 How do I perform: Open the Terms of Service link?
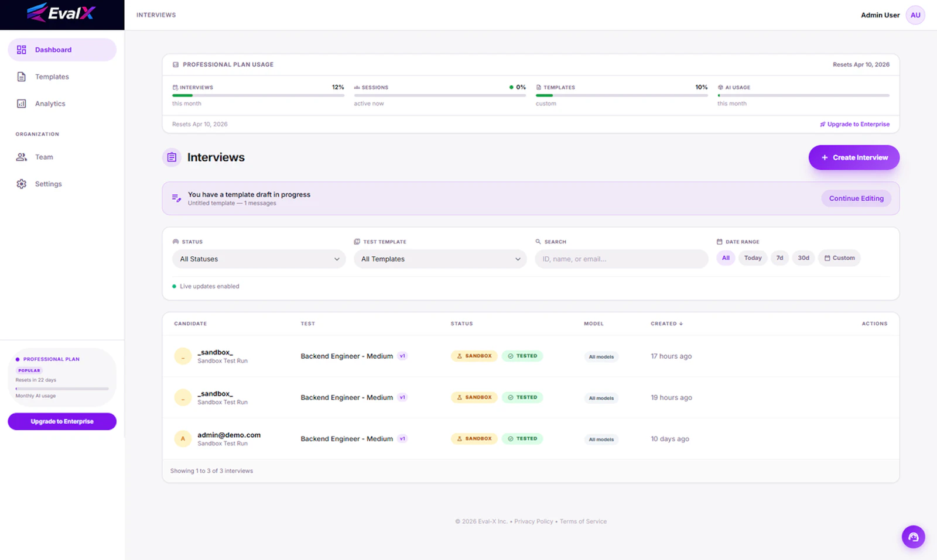pyautogui.click(x=583, y=521)
